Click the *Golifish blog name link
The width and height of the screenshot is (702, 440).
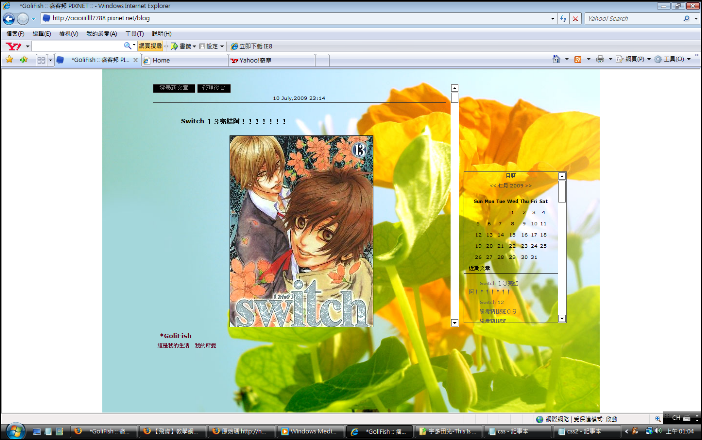pos(176,335)
